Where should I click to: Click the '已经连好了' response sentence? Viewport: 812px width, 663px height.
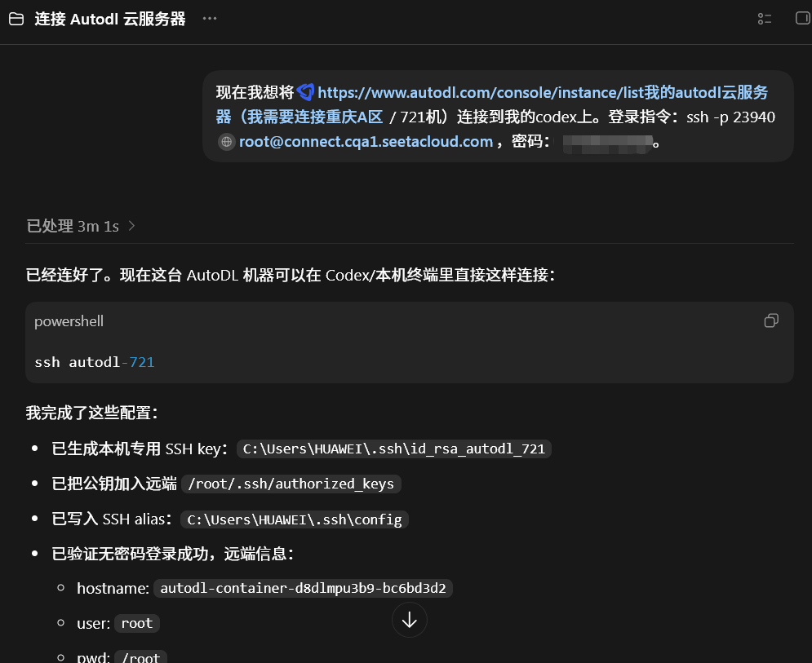[291, 275]
